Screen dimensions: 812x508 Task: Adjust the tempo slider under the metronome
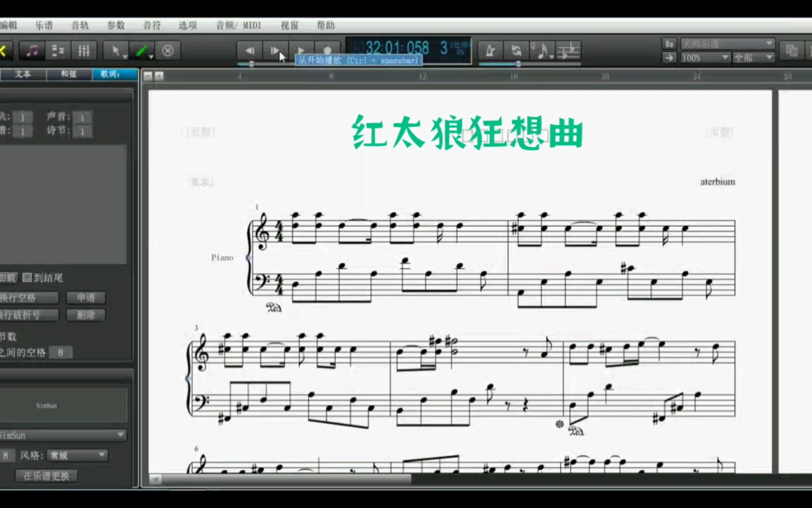[518, 63]
